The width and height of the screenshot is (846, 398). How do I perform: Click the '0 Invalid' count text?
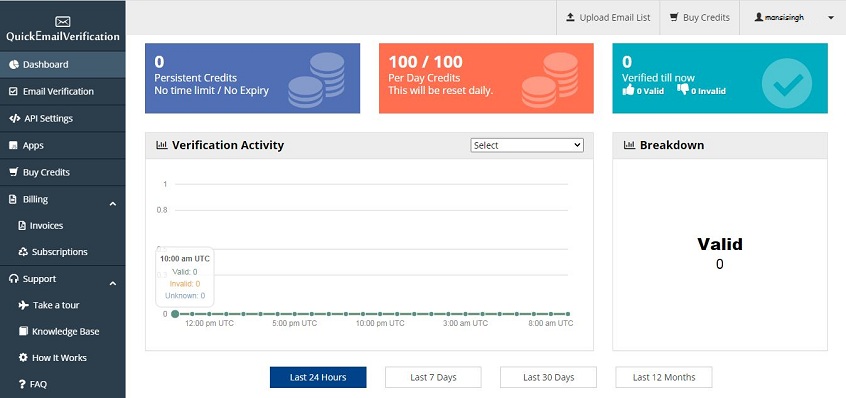pos(708,91)
